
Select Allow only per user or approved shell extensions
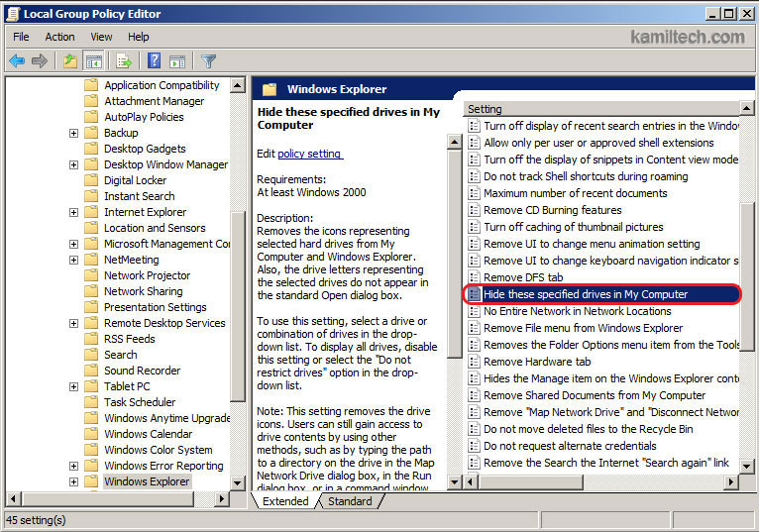(x=598, y=143)
